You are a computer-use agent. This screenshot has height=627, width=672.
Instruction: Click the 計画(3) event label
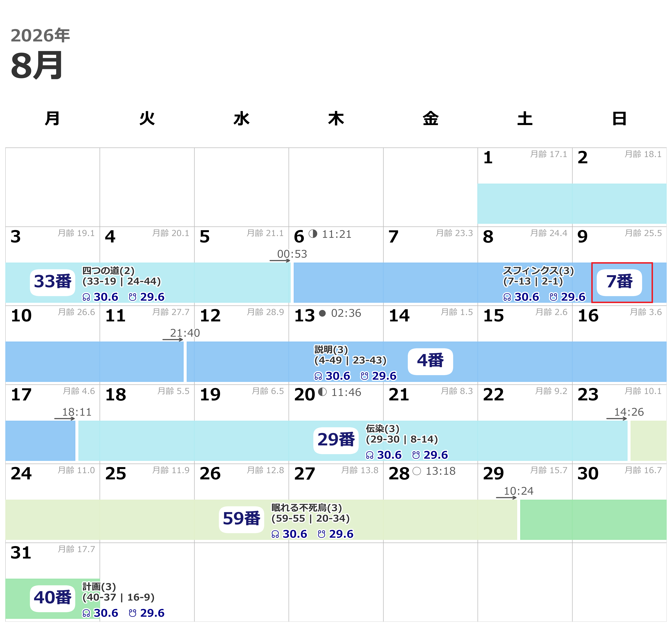[99, 587]
